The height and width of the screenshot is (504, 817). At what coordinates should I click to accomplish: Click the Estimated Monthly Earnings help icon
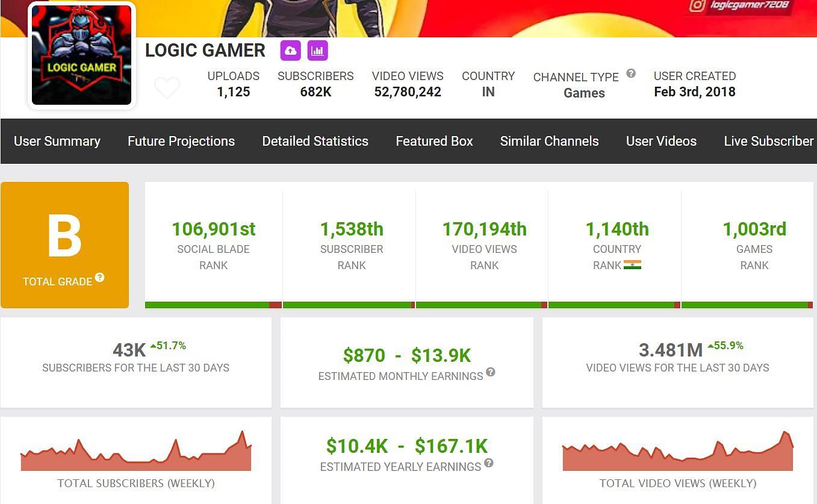[491, 372]
